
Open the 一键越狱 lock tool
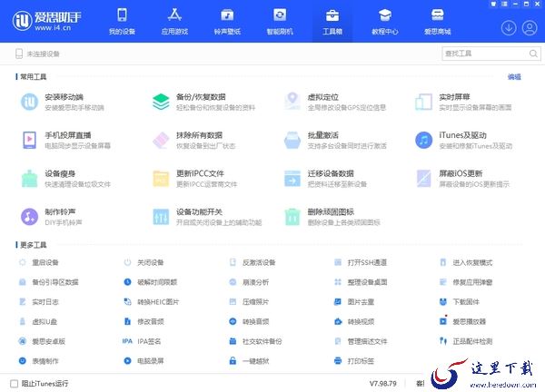point(249,361)
